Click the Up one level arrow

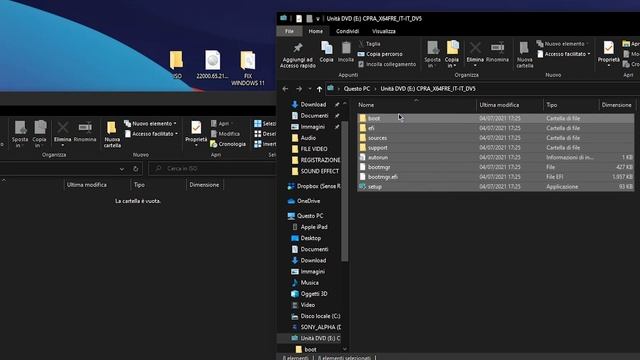tap(319, 89)
